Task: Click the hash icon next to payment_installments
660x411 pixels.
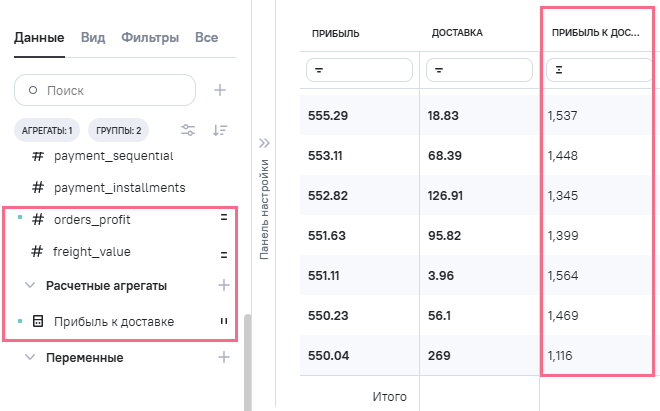Action: tap(38, 188)
